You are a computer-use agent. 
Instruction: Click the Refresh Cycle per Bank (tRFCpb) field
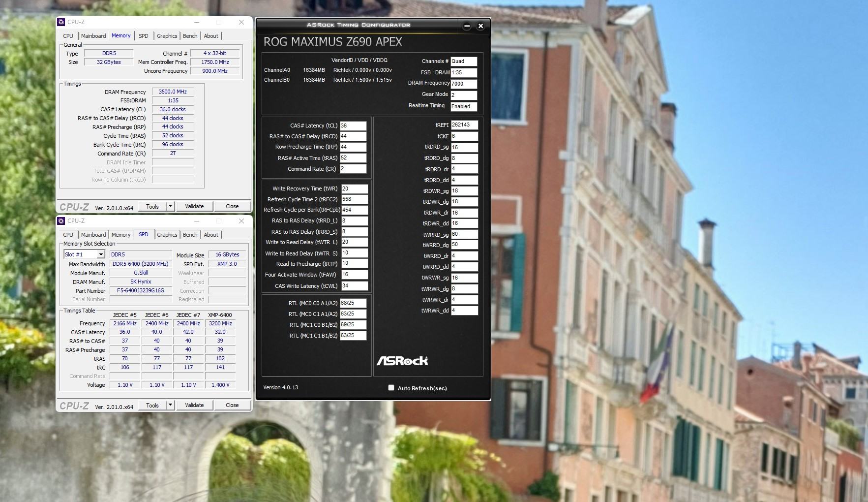click(x=355, y=210)
